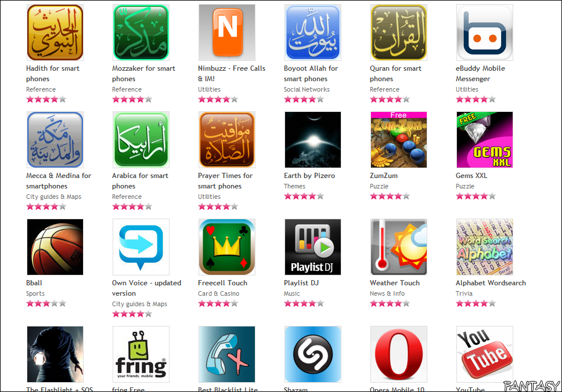562x392 pixels.
Task: Click the fring Free app icon
Action: (x=141, y=354)
